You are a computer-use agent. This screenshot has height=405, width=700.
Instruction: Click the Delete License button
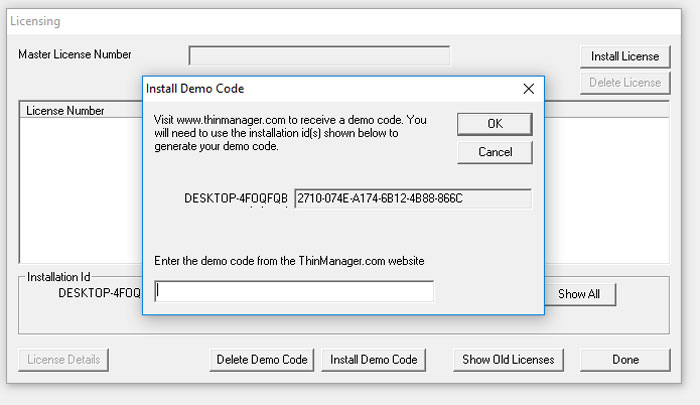pyautogui.click(x=625, y=83)
